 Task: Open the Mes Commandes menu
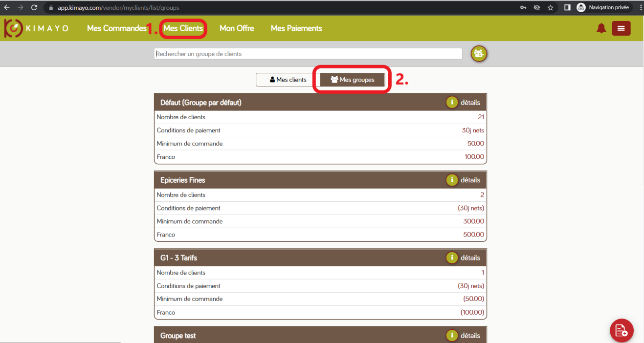(x=117, y=28)
